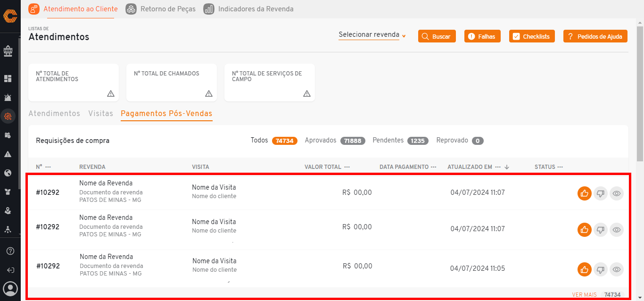Open Pedidos de Ajuda button
644x301 pixels.
pos(595,36)
